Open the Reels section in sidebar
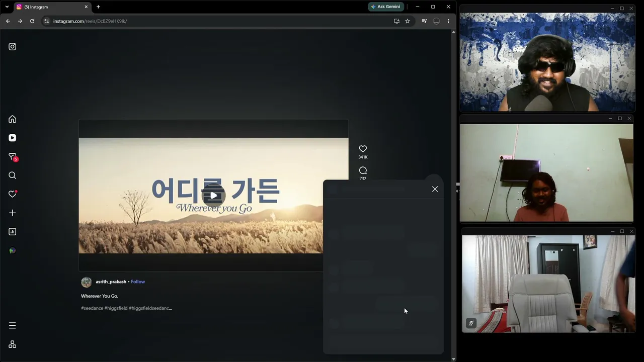The image size is (644, 362). click(x=13, y=138)
